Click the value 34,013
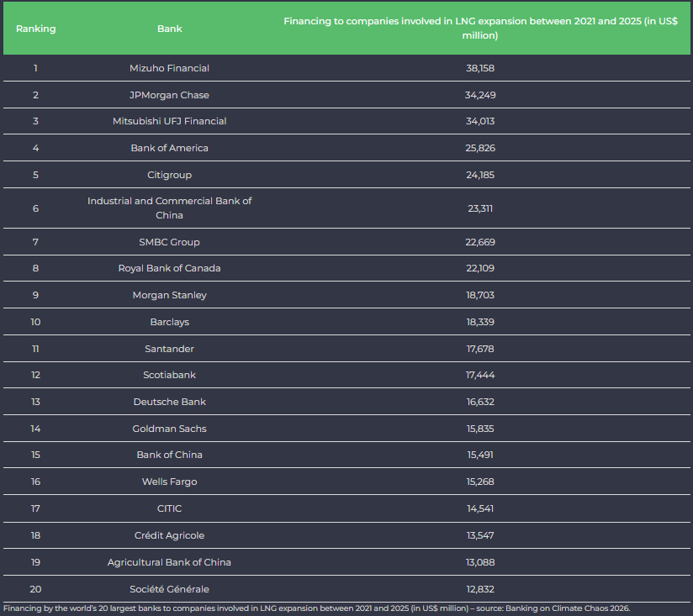This screenshot has height=616, width=693. coord(480,121)
